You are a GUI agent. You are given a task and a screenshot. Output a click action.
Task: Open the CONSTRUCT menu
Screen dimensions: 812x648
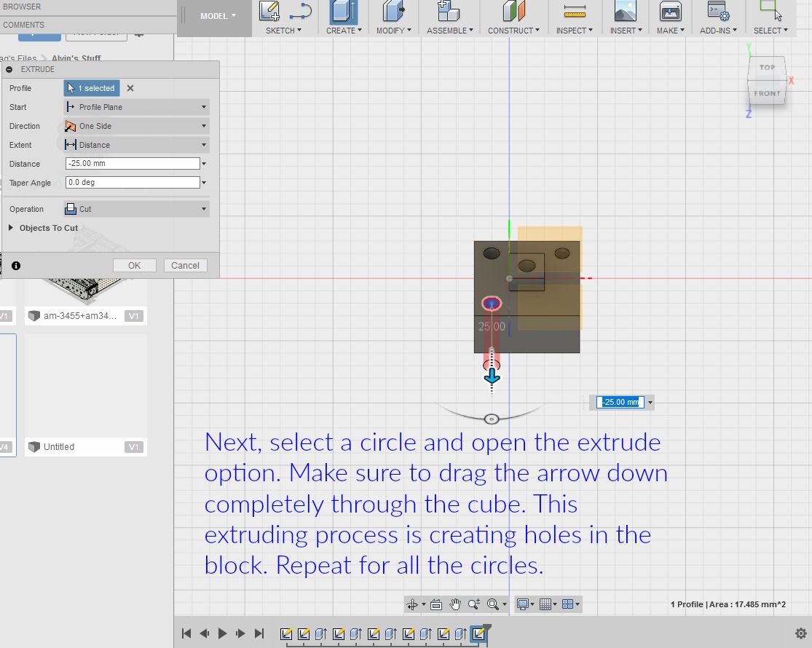pos(514,31)
